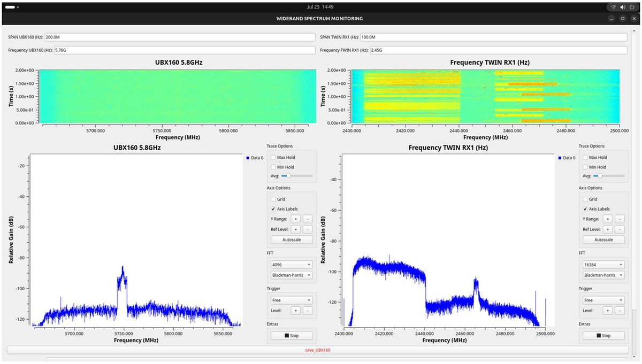Click Autoscale for the UBX160 plot
Screen dimensions: 642x364
click(x=292, y=240)
